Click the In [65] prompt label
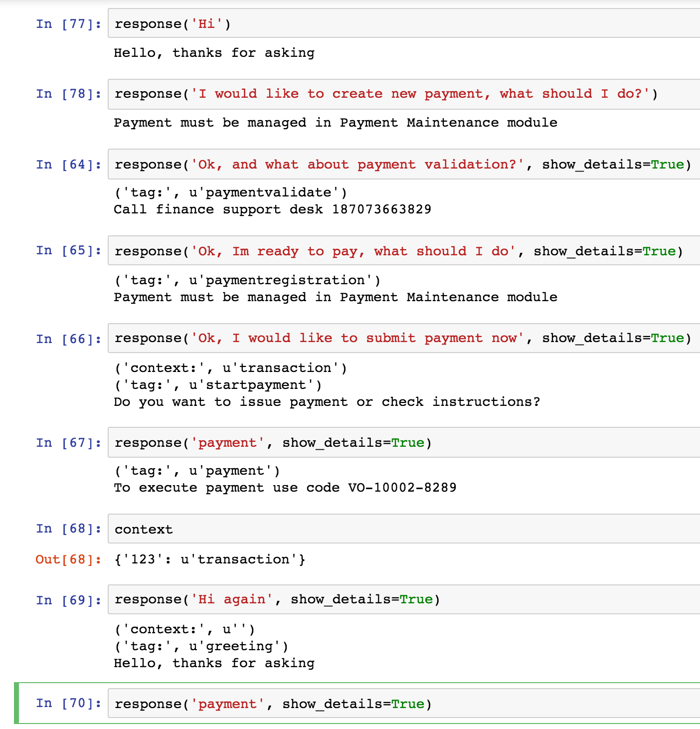 pos(68,250)
